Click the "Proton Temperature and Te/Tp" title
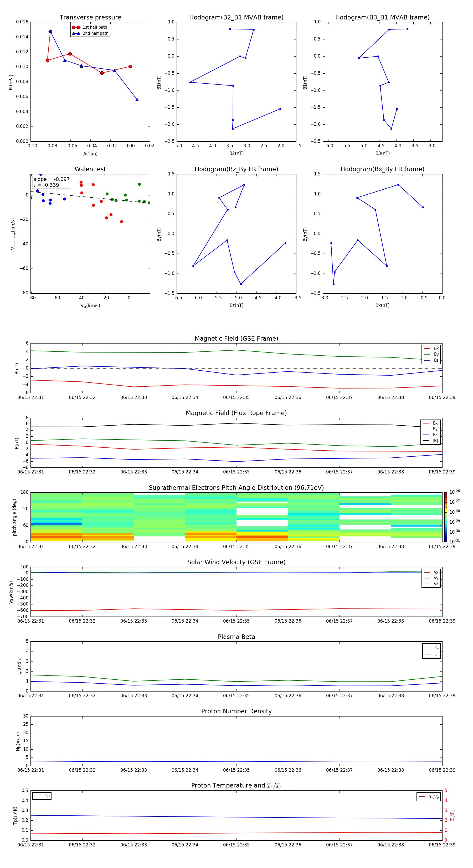This screenshot has height=868, width=473. pos(236,786)
